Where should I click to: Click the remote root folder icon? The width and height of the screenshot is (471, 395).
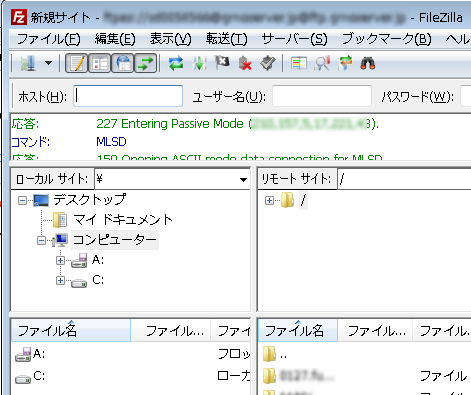287,200
